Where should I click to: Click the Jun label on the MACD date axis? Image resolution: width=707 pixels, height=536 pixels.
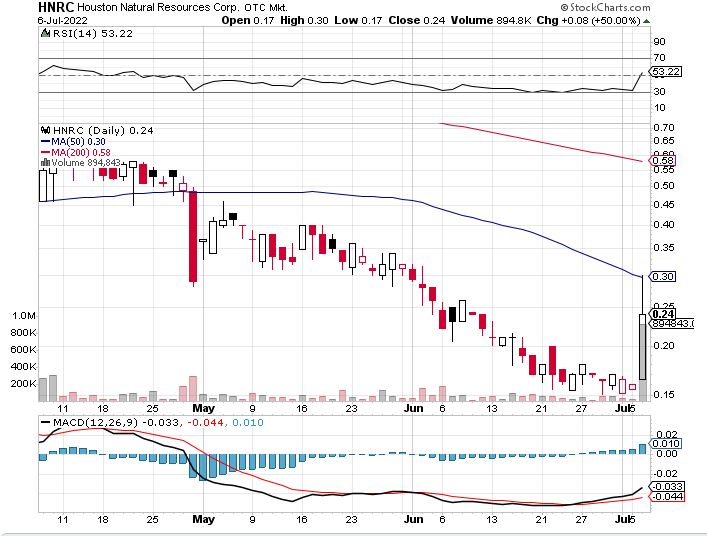click(413, 519)
